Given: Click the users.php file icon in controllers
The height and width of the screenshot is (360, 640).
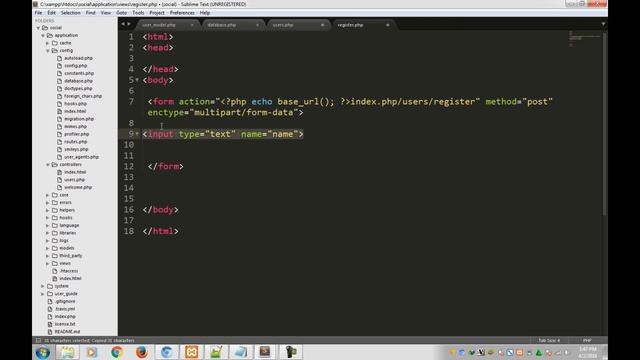Looking at the screenshot, I should 60,180.
